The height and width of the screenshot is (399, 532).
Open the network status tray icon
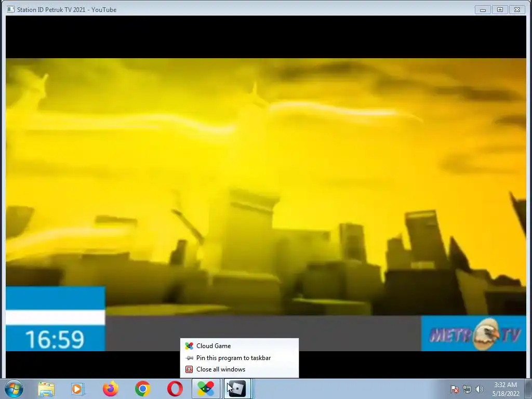pos(467,389)
